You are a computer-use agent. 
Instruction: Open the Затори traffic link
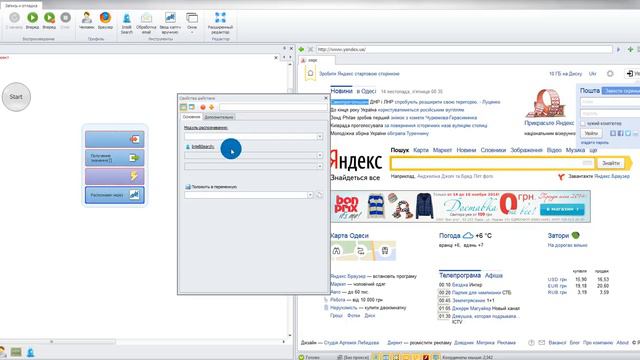558,236
